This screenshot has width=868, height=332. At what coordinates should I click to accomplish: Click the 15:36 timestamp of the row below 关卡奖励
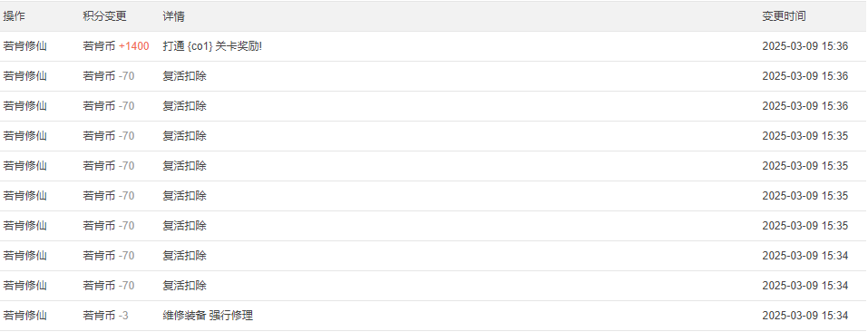(805, 76)
